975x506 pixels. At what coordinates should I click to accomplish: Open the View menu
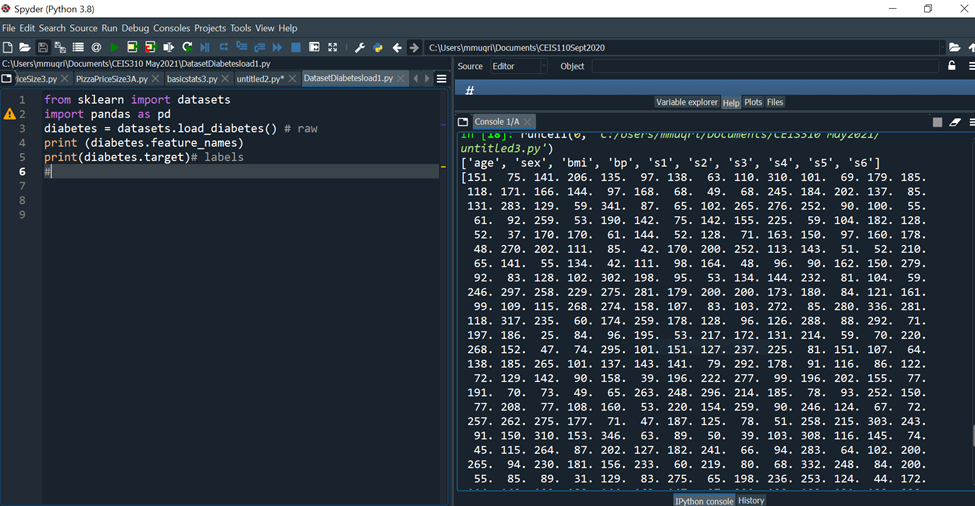point(264,28)
